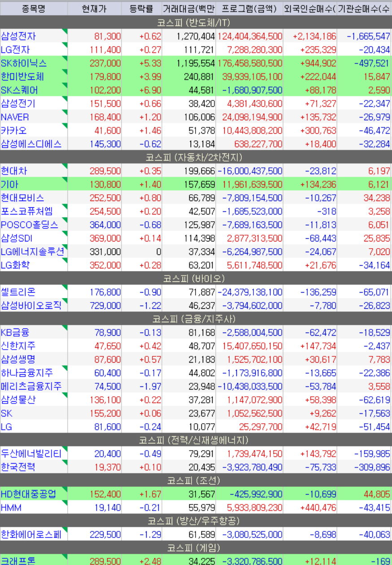Screen dimensions: 392x565
Task: Click the SK하이닉스 stock name
Action: pyautogui.click(x=24, y=63)
